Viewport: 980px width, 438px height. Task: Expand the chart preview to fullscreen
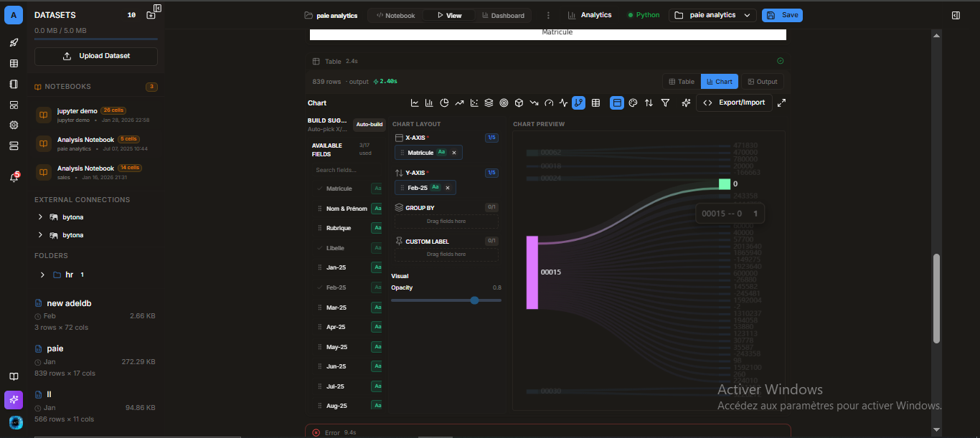click(x=781, y=103)
